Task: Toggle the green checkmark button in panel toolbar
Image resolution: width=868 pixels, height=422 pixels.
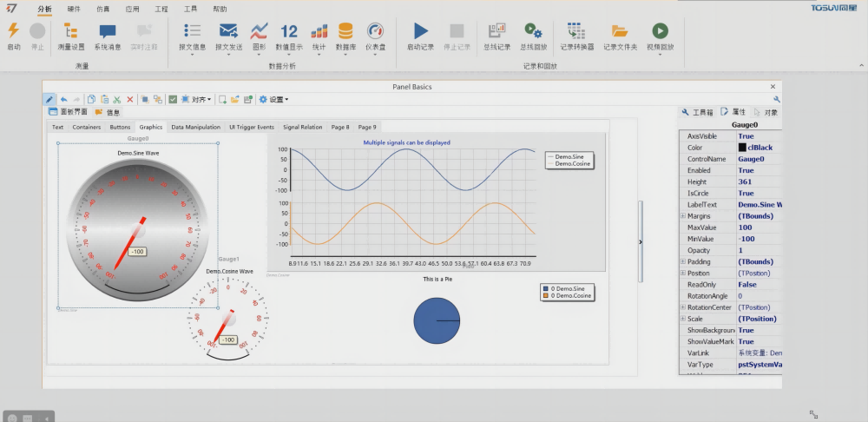Action: point(174,100)
